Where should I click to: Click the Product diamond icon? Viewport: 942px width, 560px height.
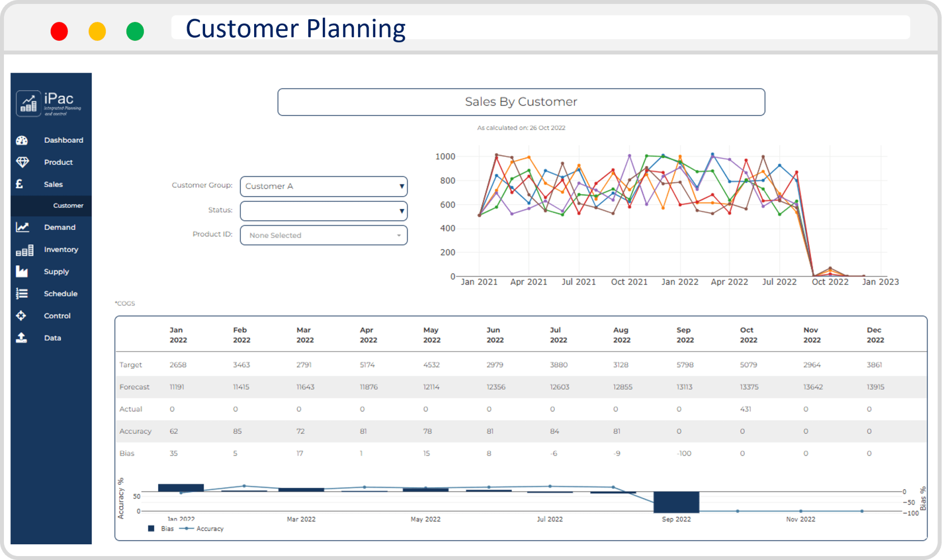tap(22, 162)
